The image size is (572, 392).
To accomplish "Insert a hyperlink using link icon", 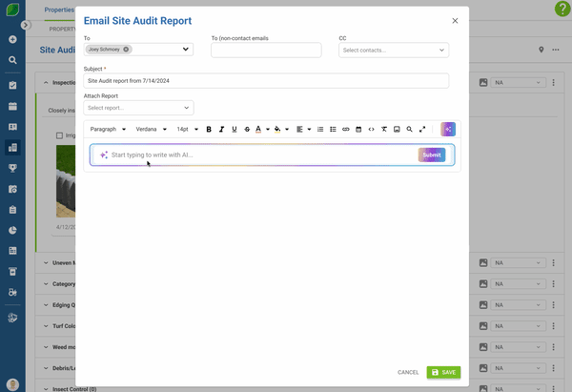I will tap(346, 129).
